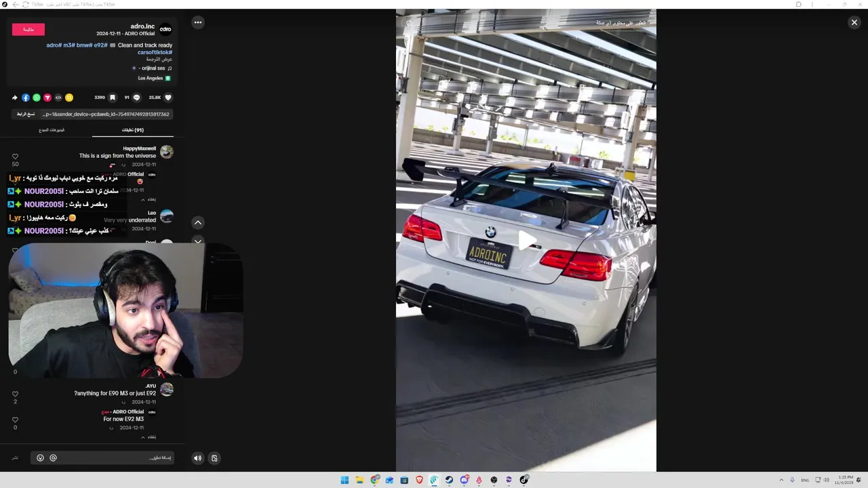Open comments via the speech bubble icon
Screen dimensions: 868x488
[136, 98]
